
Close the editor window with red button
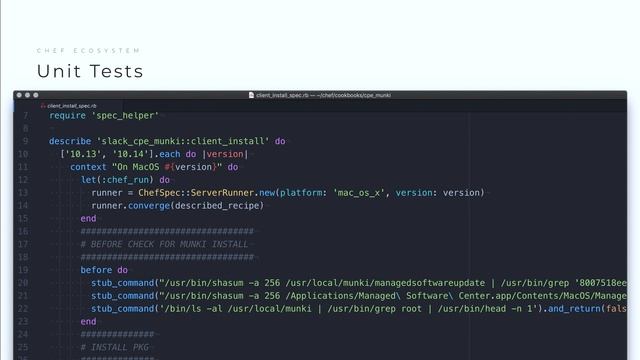[x=19, y=95]
